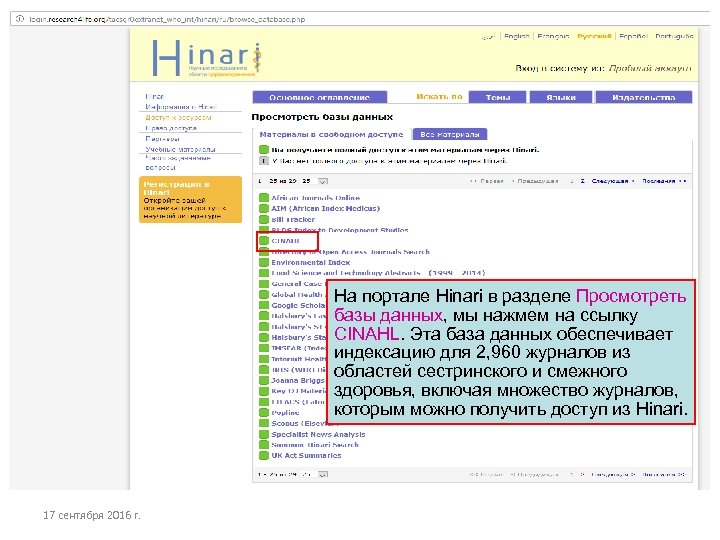The width and height of the screenshot is (720, 540).
Task: Open Учебные материалы in sidebar
Action: tap(180, 149)
